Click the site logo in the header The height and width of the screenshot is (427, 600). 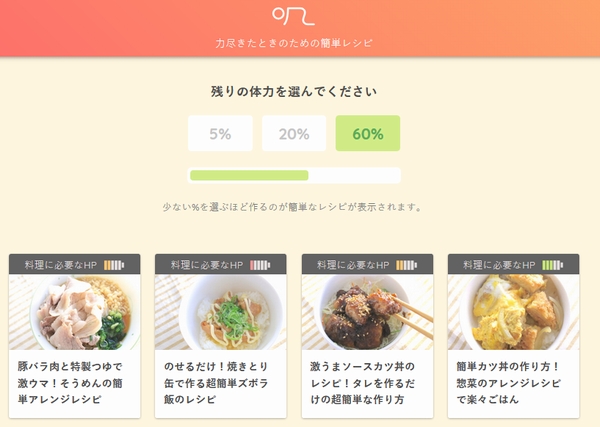pos(294,16)
